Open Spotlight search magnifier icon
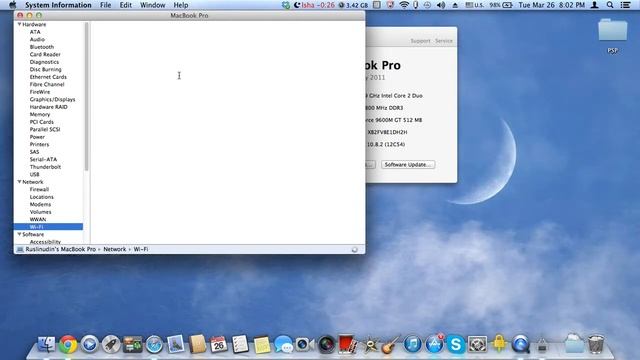640x360 pixels. point(610,5)
